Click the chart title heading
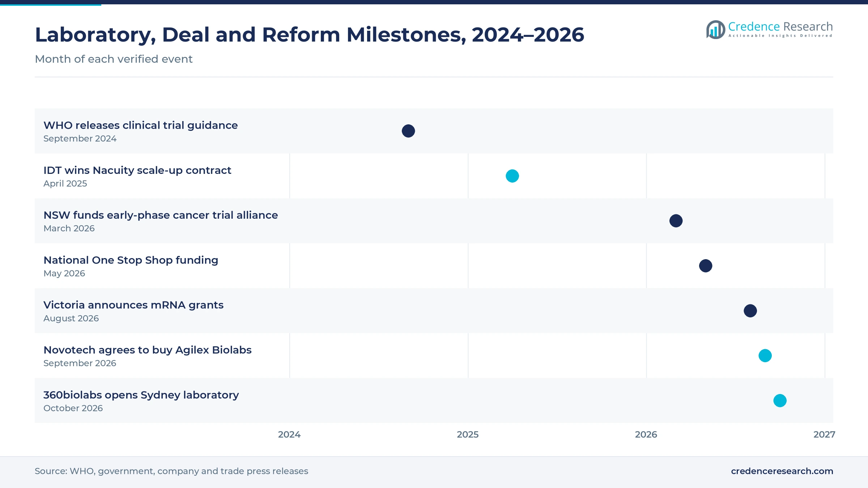 point(310,35)
